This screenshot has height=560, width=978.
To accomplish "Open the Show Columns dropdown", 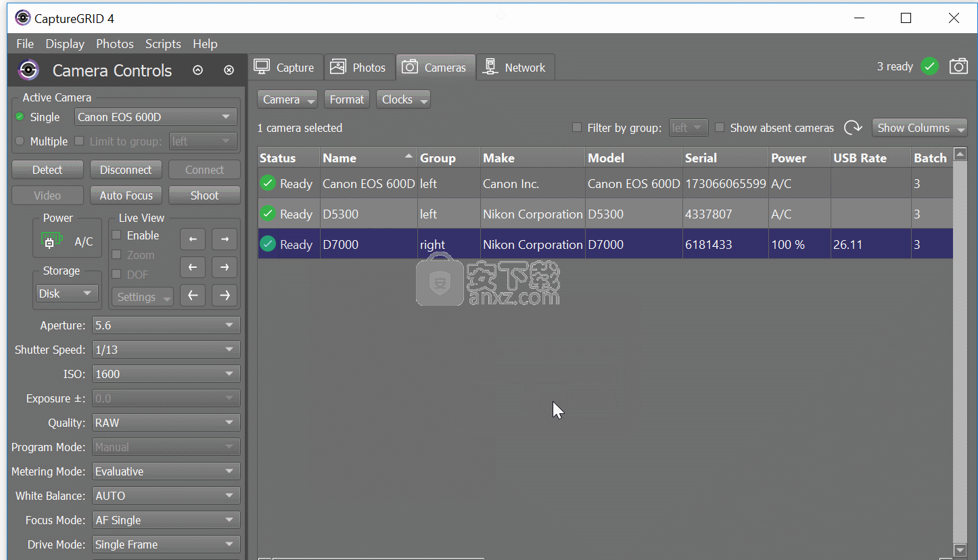I will click(920, 128).
